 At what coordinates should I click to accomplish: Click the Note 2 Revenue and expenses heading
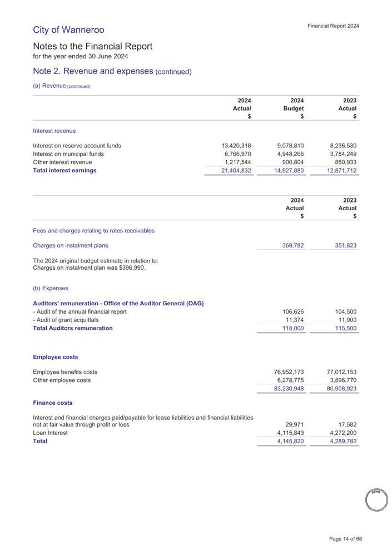112,71
